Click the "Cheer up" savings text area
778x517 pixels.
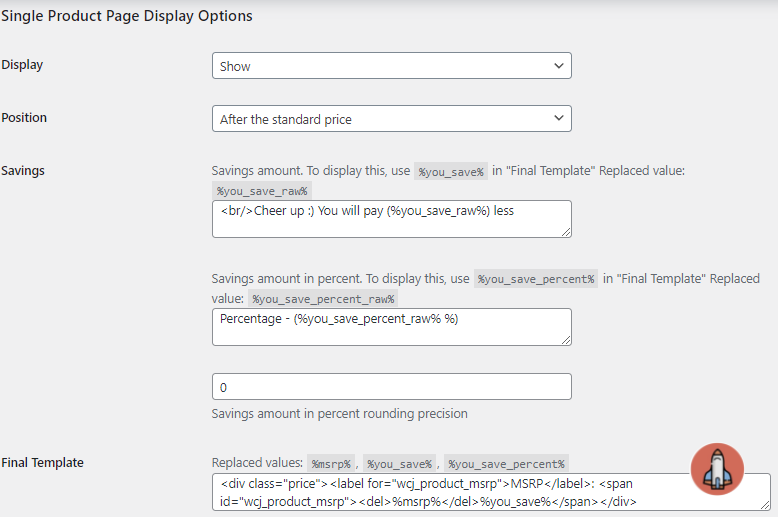(391, 218)
